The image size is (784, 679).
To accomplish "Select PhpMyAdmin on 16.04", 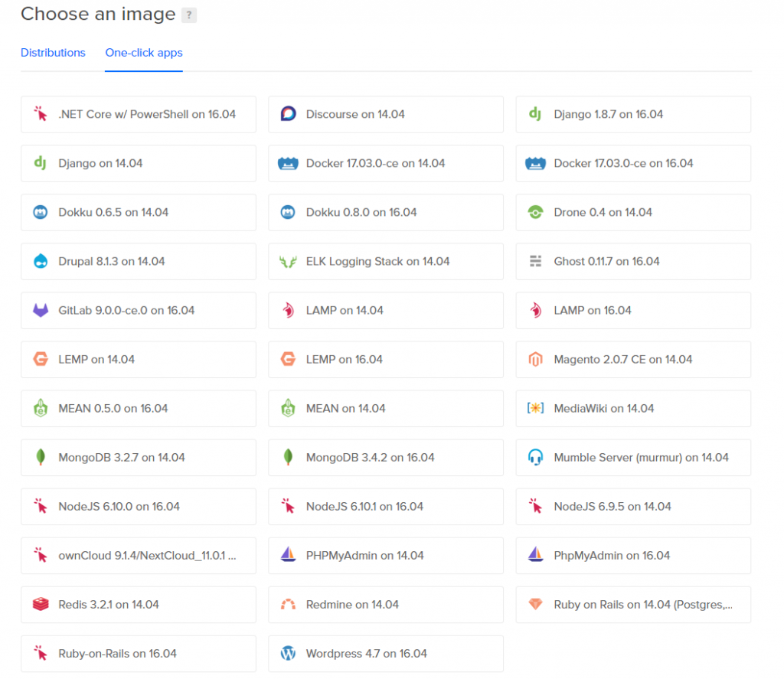I will point(633,556).
